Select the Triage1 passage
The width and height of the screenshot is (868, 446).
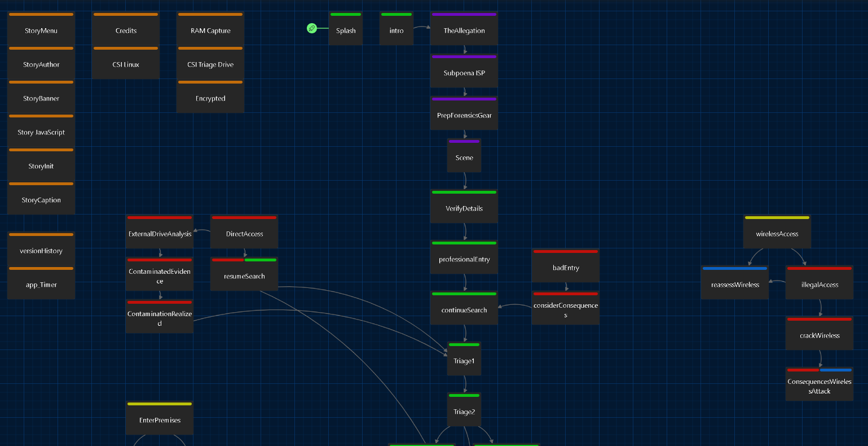(x=464, y=358)
